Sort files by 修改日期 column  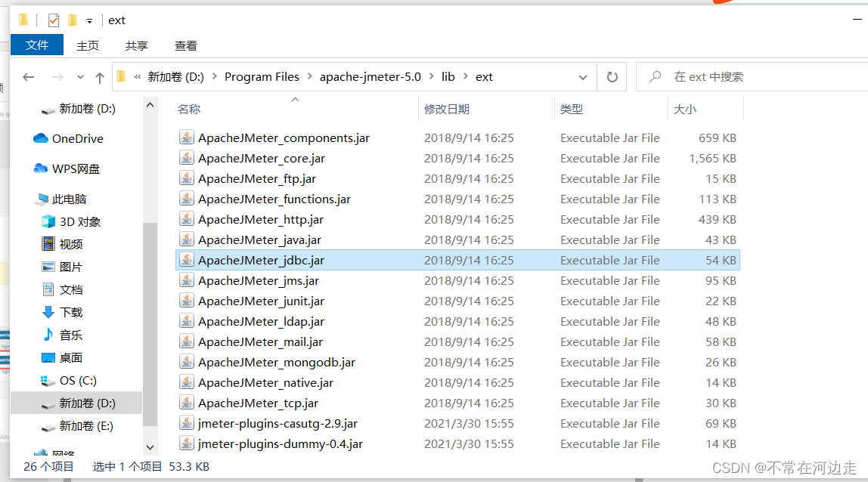tap(447, 109)
